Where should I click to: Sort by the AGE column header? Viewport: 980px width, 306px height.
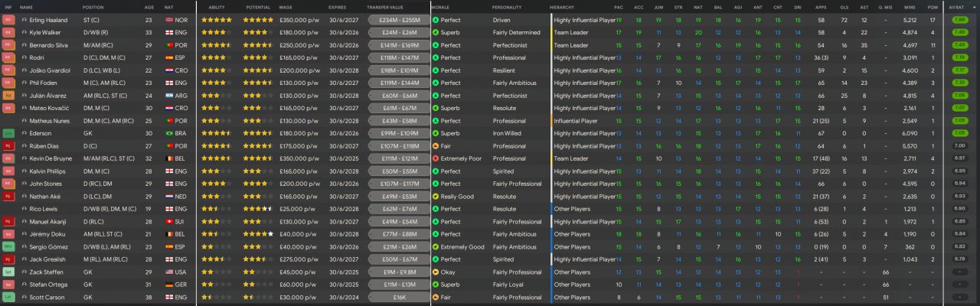click(149, 6)
